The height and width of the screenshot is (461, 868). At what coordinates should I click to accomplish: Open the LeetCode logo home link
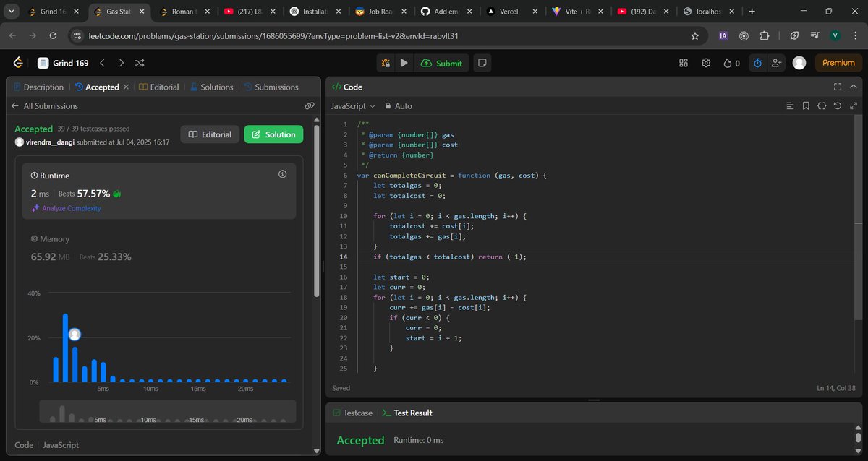18,63
